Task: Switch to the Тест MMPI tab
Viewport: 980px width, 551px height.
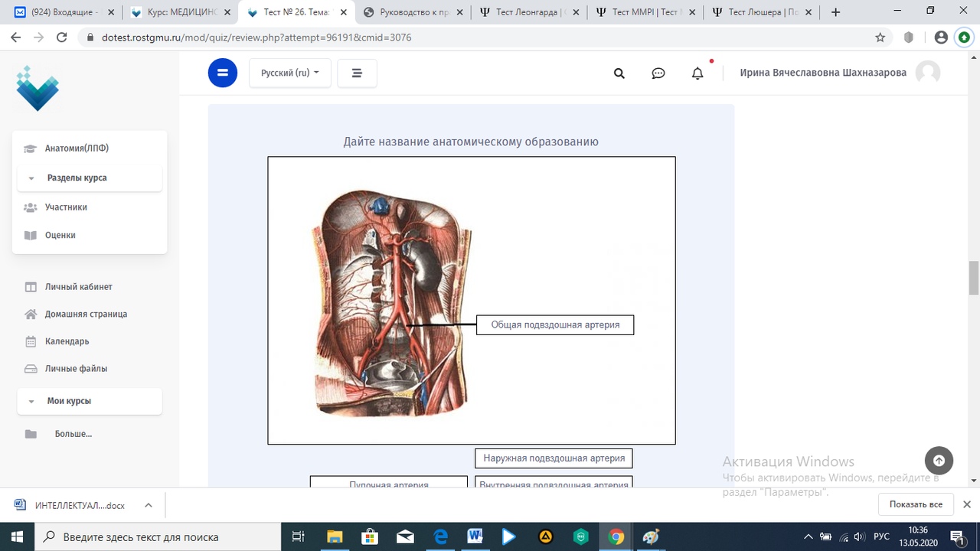Action: click(645, 12)
